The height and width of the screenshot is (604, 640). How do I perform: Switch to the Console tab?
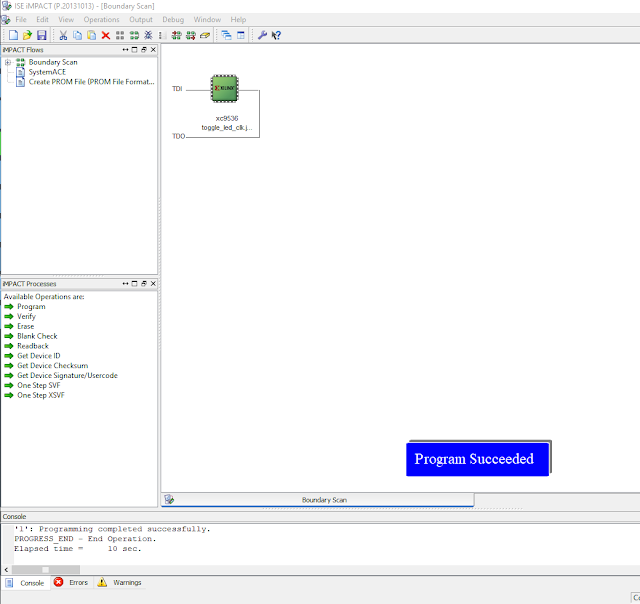[25, 583]
